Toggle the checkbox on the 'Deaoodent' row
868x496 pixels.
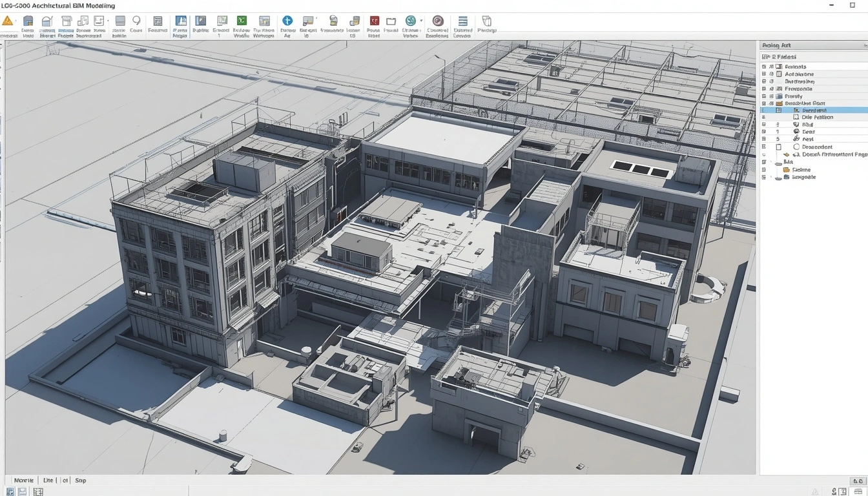pyautogui.click(x=778, y=147)
